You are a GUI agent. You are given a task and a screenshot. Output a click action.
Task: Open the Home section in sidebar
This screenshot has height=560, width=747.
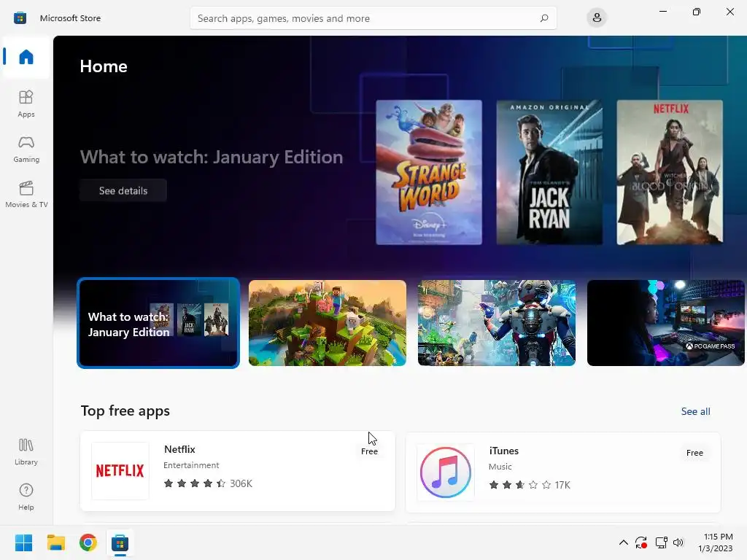coord(26,57)
